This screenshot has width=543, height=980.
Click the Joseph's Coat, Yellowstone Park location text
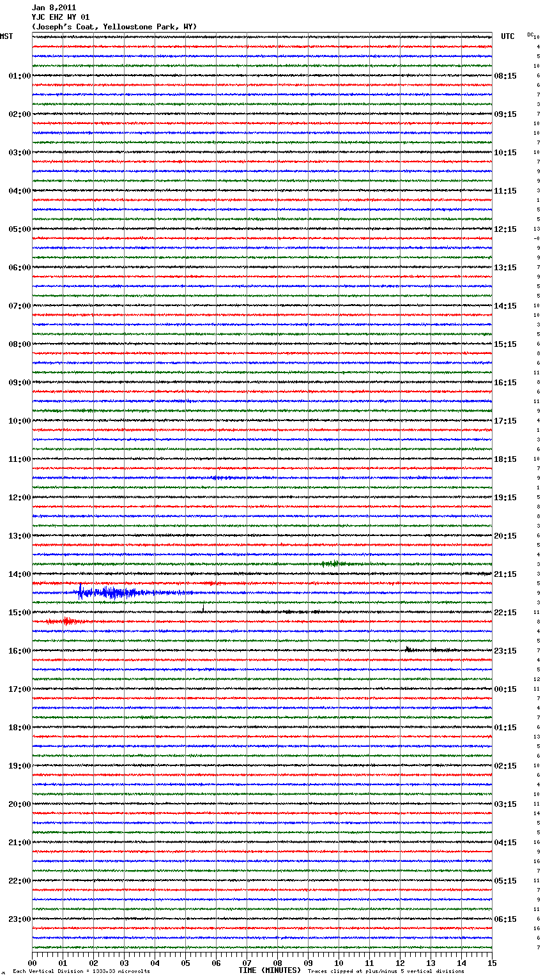point(114,27)
